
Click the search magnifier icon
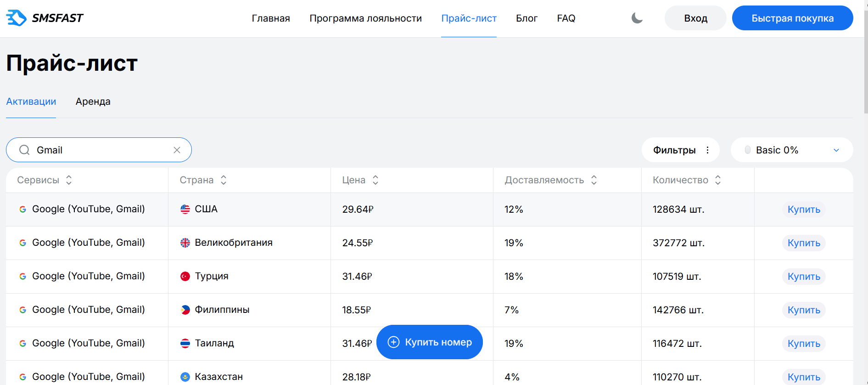click(24, 150)
